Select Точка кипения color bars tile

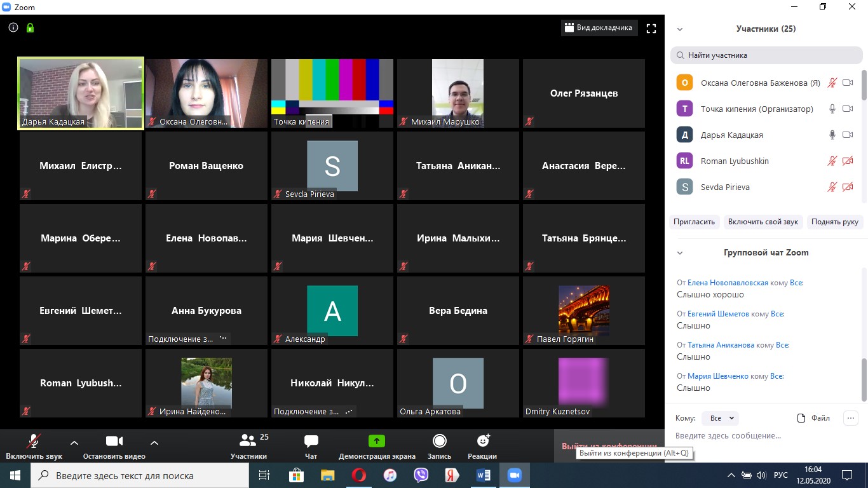pos(332,93)
